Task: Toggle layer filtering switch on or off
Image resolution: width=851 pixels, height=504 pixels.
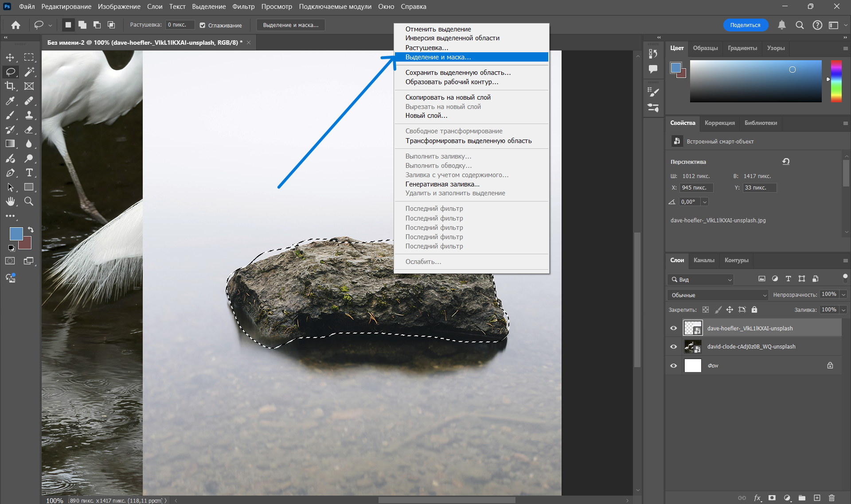Action: 845,278
